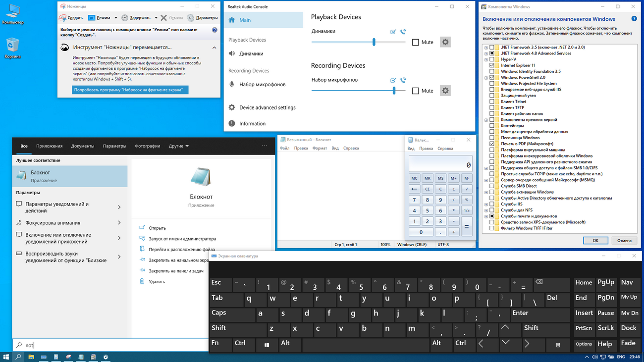Image resolution: width=644 pixels, height=362 pixels.
Task: Open the Вид menu in Calculator
Action: (x=411, y=148)
